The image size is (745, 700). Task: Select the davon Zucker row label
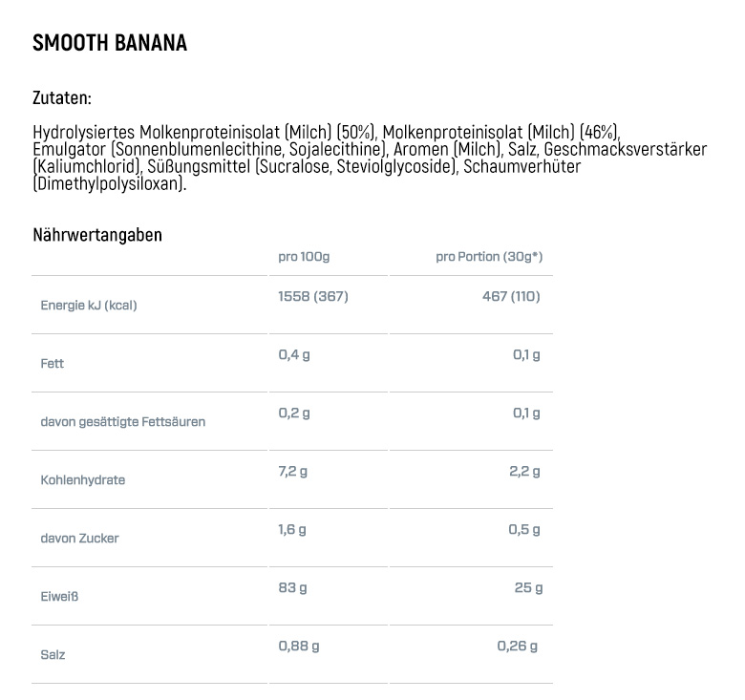[80, 538]
